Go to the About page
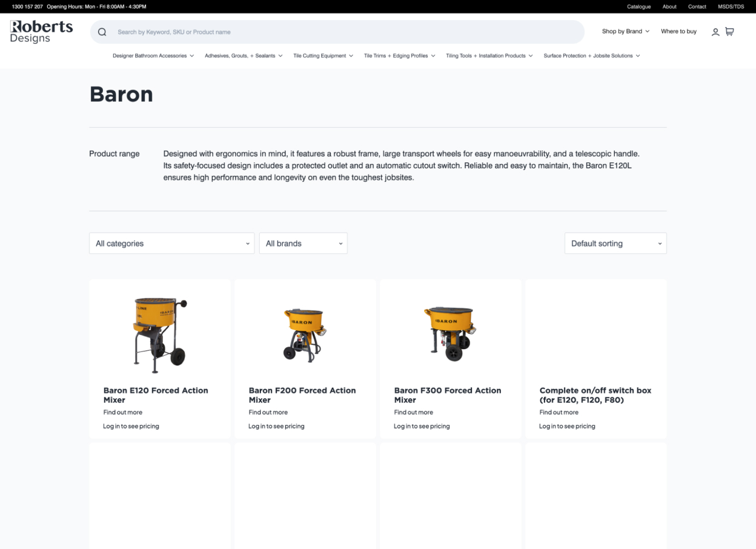 (669, 7)
